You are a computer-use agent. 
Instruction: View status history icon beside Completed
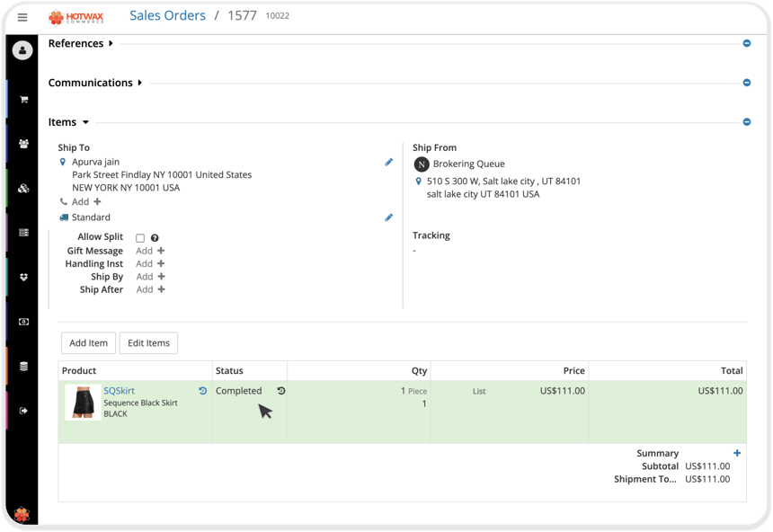click(x=281, y=391)
